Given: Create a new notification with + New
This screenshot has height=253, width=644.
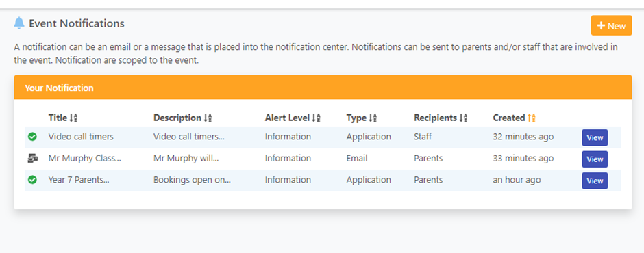Looking at the screenshot, I should [611, 25].
